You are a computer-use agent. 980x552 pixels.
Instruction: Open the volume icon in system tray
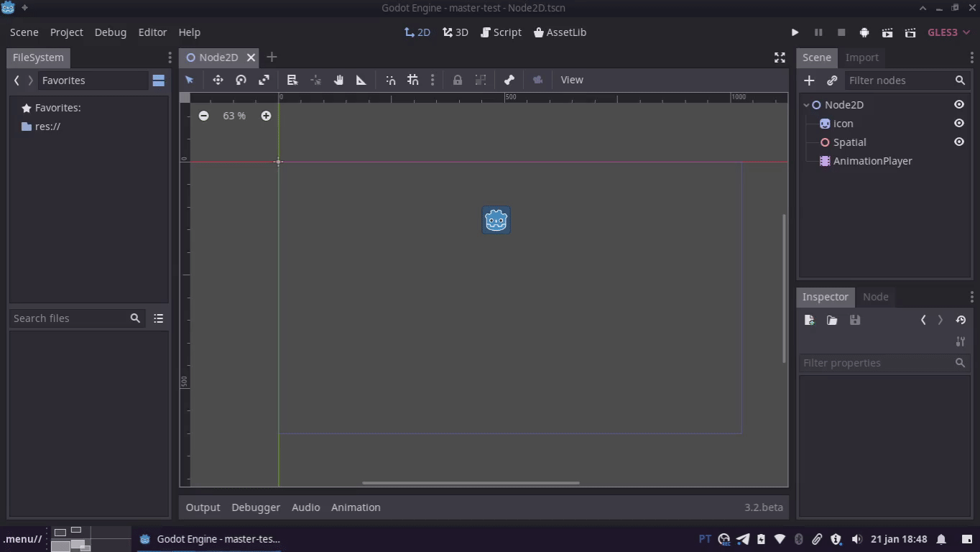click(856, 539)
